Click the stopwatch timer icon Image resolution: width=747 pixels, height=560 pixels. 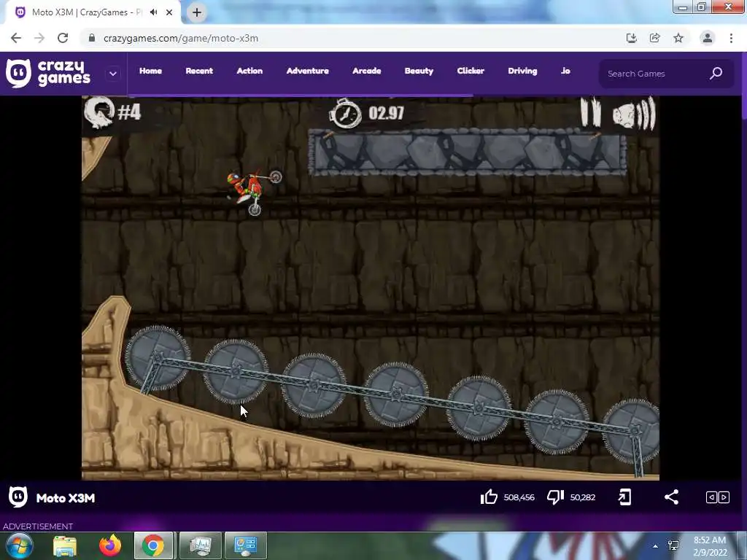pyautogui.click(x=346, y=113)
